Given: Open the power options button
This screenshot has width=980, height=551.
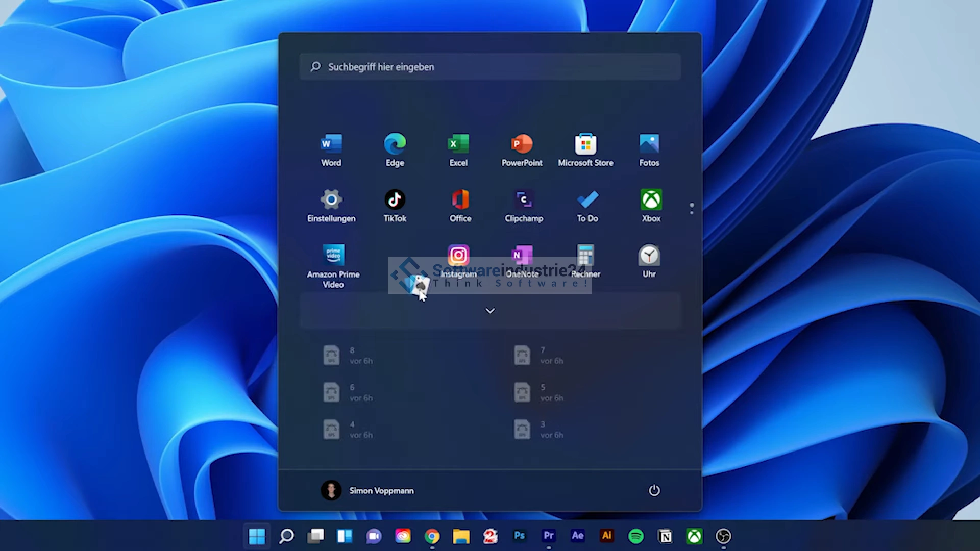Looking at the screenshot, I should (654, 490).
